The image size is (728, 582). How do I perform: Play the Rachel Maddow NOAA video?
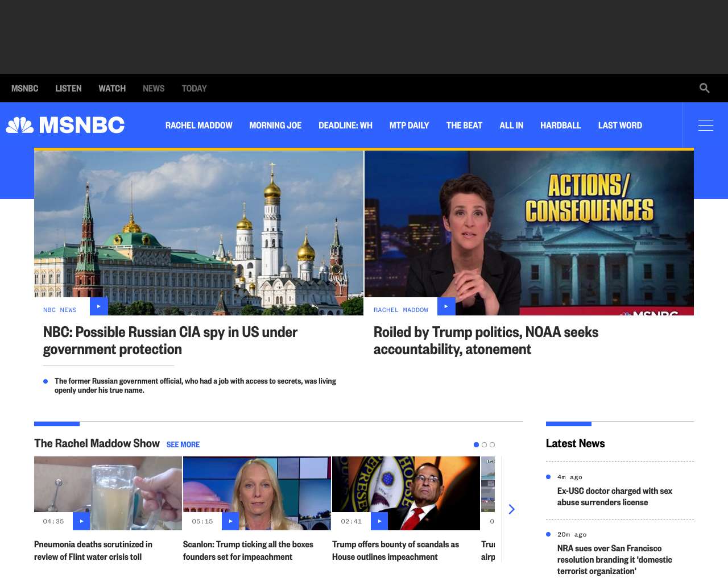point(446,306)
